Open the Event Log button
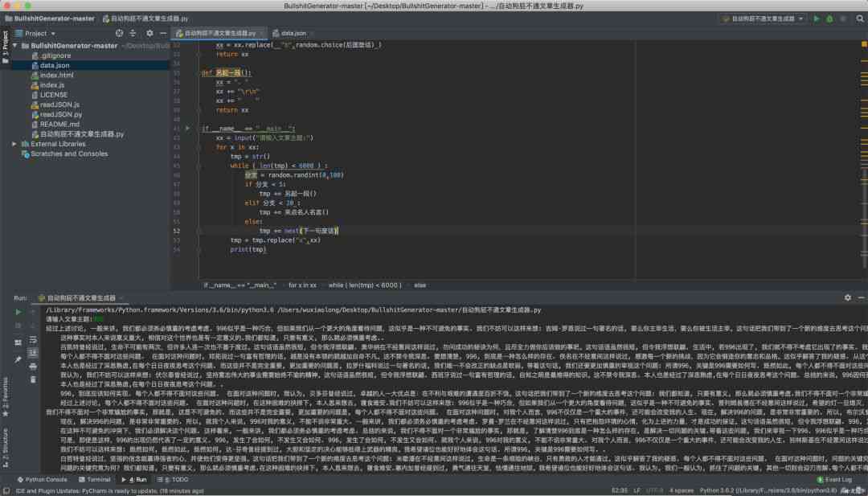868x496 pixels. point(834,479)
